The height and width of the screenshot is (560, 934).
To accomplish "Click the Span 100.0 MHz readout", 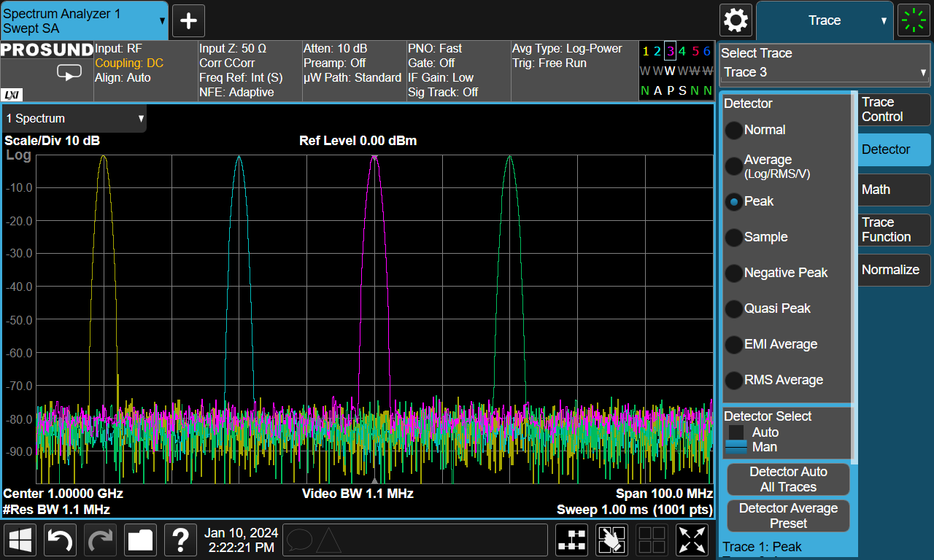I will [664, 494].
